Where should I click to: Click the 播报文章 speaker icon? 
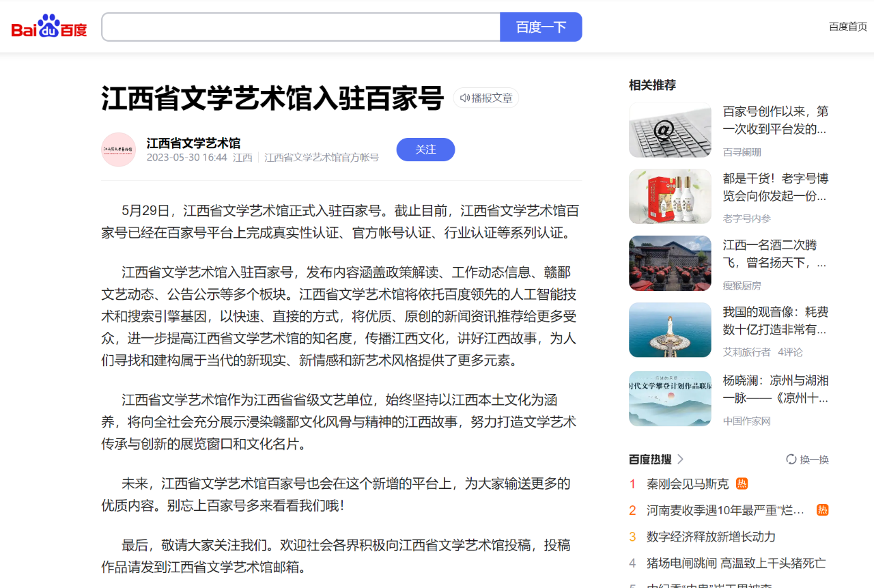[465, 98]
